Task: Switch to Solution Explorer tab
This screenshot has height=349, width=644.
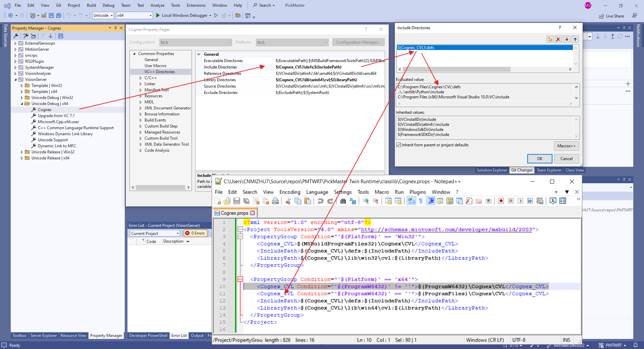Action: [x=492, y=170]
